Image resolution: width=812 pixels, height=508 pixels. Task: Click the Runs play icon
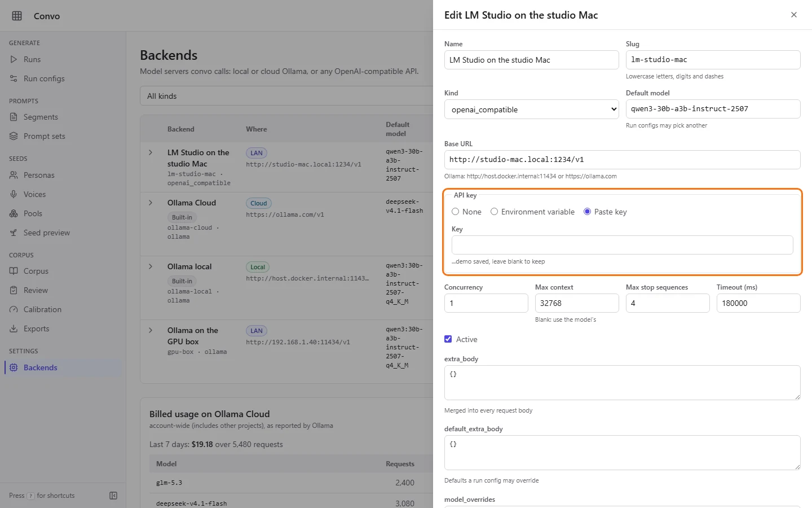pyautogui.click(x=14, y=59)
